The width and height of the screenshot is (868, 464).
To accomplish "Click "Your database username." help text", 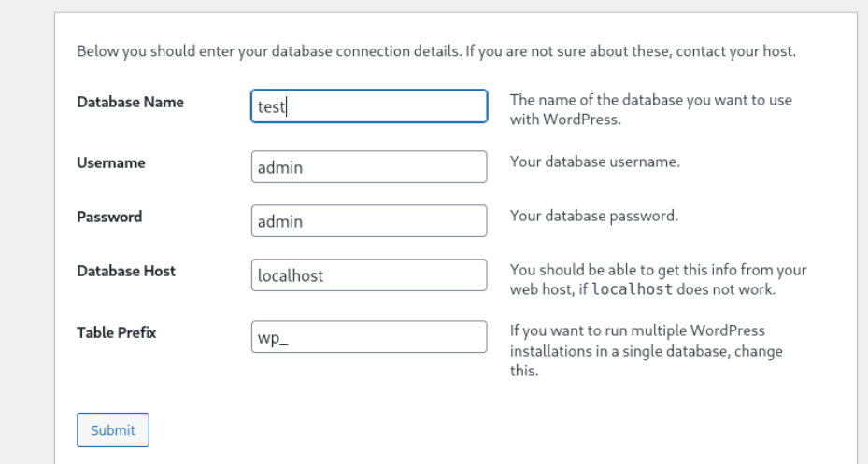I will pos(594,162).
